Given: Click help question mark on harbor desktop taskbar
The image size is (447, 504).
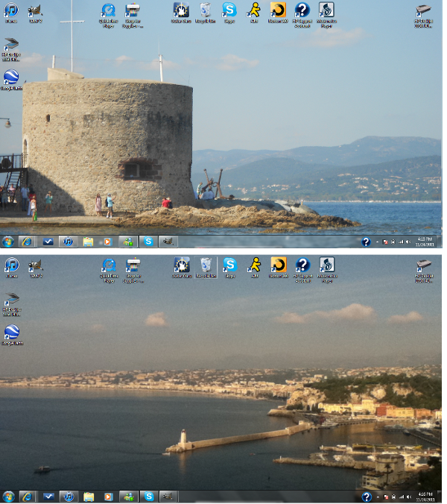Looking at the screenshot, I should tap(367, 497).
